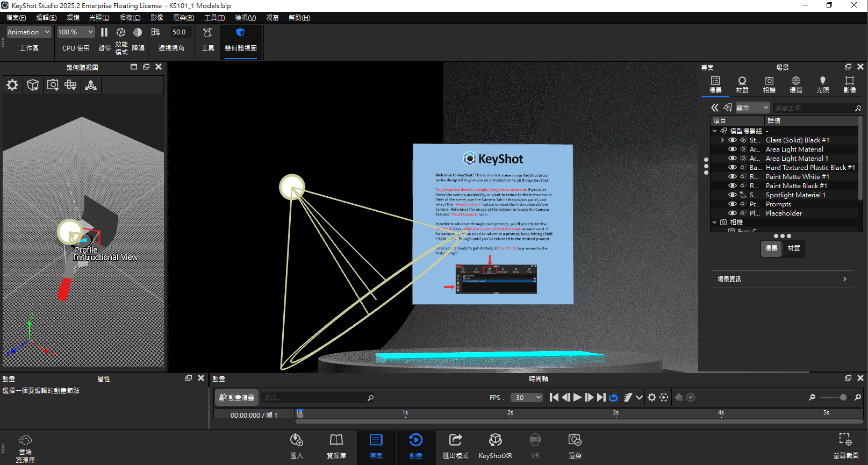
Task: Open the timeline motion-blur options dropdown arrow
Action: click(x=639, y=398)
